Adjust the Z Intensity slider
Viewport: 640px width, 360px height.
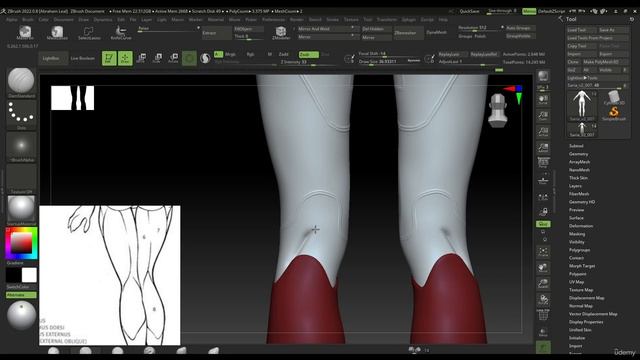[308, 62]
